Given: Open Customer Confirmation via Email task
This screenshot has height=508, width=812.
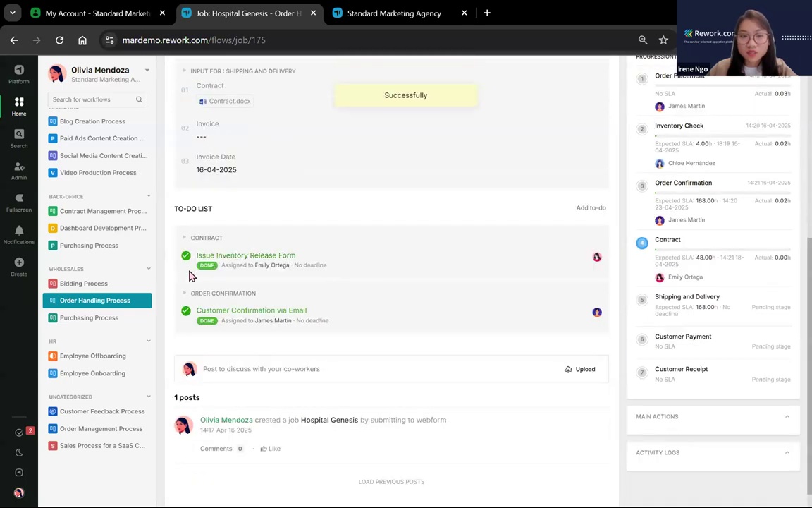Looking at the screenshot, I should [x=252, y=310].
